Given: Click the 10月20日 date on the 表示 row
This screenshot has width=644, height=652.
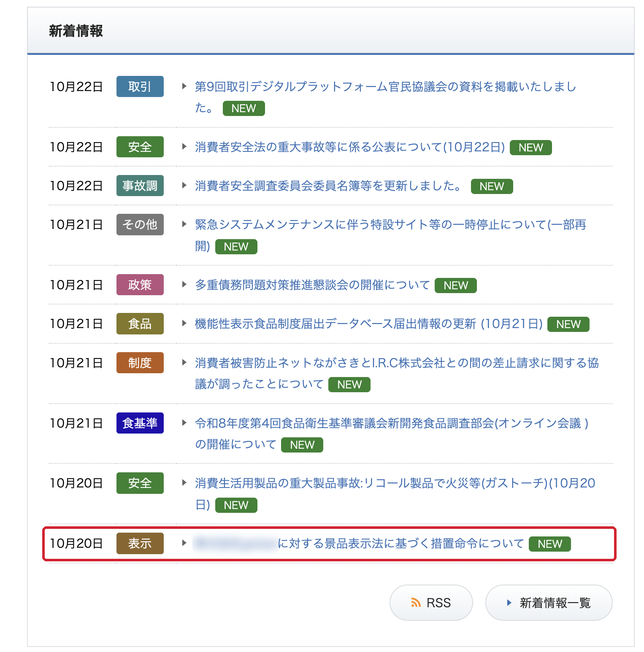Looking at the screenshot, I should [x=76, y=544].
